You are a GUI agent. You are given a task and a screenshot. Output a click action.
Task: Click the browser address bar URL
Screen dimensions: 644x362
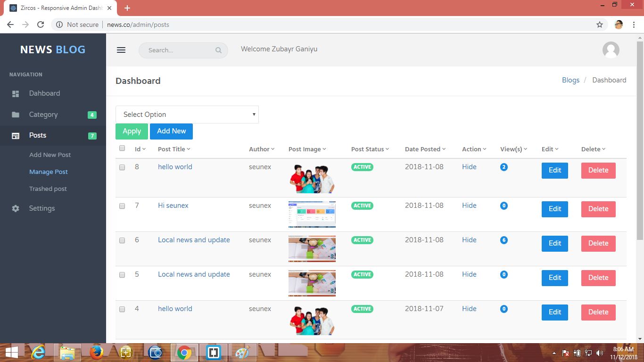[x=138, y=25]
